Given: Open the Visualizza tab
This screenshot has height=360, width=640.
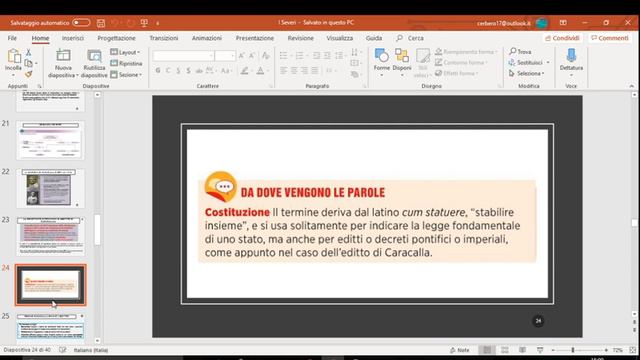Looking at the screenshot, I should (340, 38).
